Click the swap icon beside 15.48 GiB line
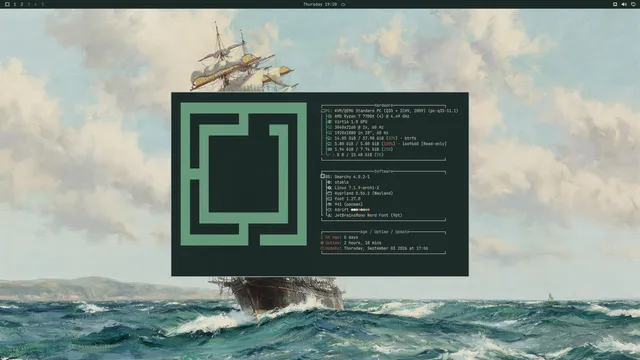 click(330, 155)
